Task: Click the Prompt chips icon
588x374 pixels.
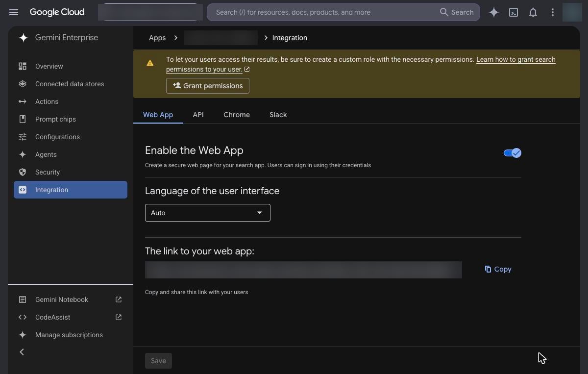Action: pos(23,119)
